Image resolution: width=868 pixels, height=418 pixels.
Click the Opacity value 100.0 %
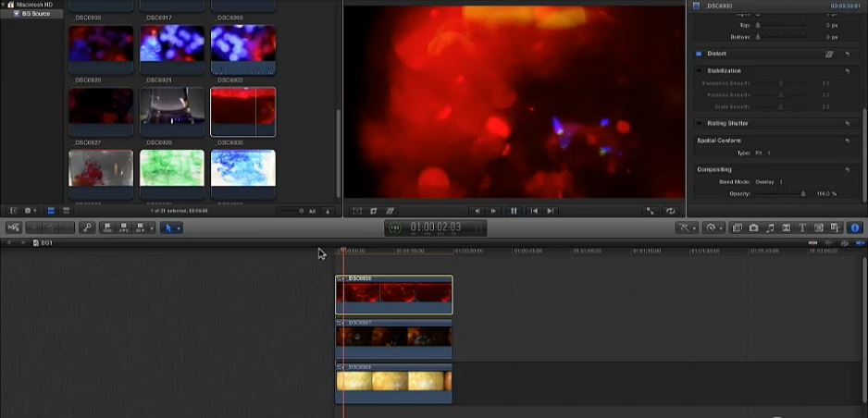point(827,194)
